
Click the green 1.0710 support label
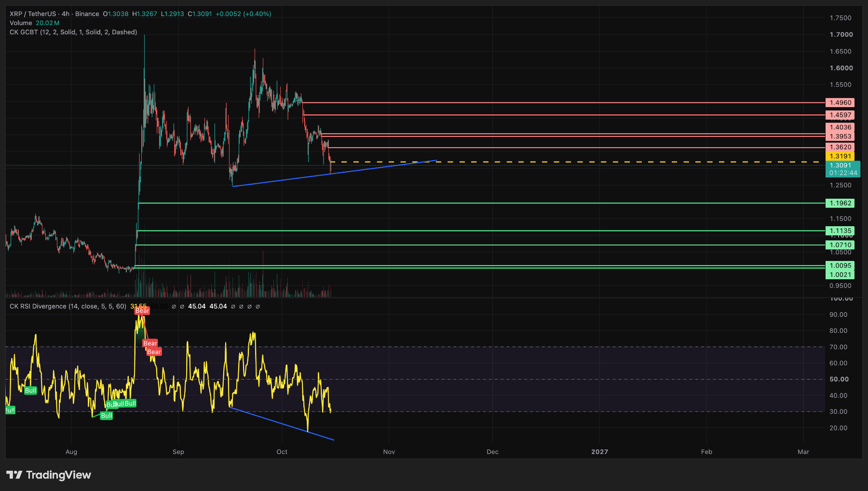840,245
